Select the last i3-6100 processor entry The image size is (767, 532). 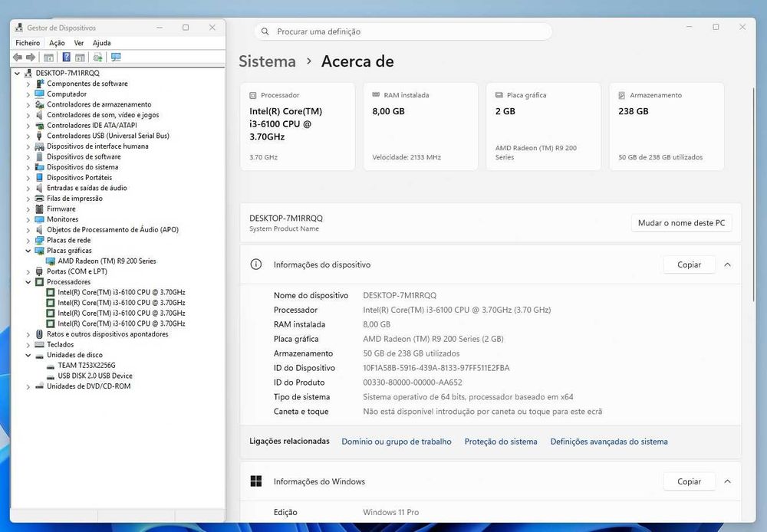[x=121, y=323]
